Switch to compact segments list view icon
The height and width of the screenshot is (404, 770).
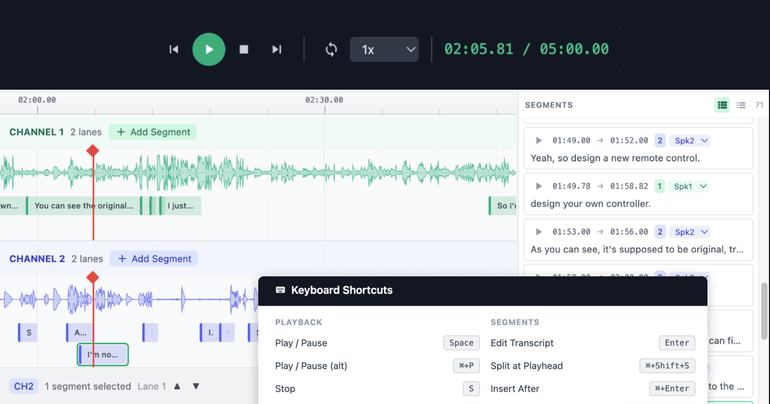pyautogui.click(x=741, y=105)
